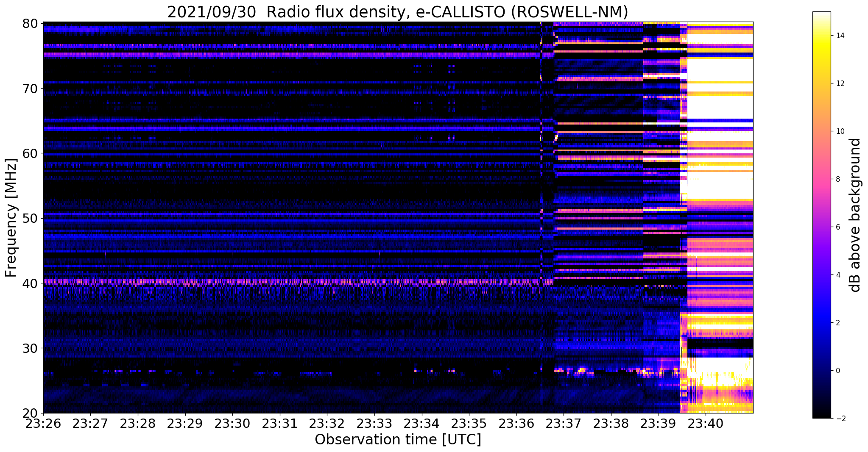868x452 pixels.
Task: Click the colorbar tick label 2
Action: tap(838, 323)
